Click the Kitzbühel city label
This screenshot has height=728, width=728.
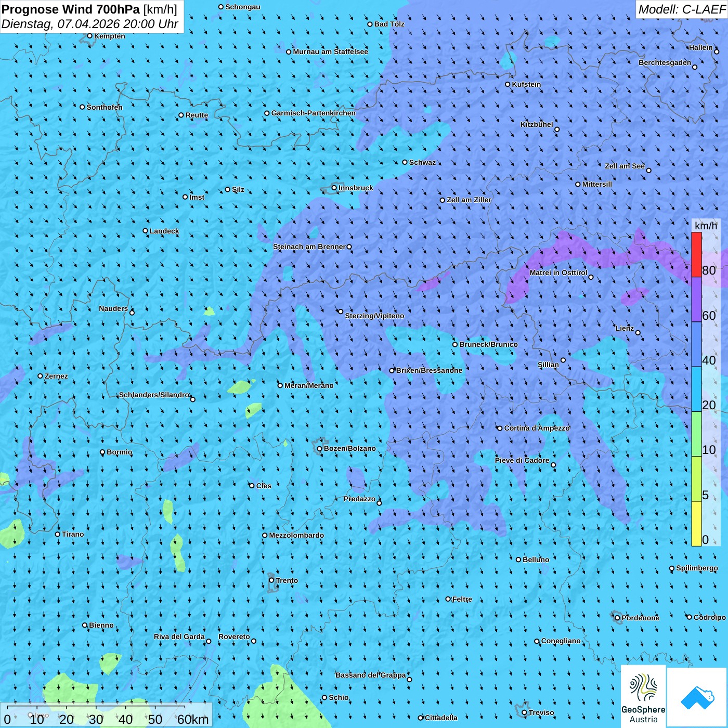537,124
